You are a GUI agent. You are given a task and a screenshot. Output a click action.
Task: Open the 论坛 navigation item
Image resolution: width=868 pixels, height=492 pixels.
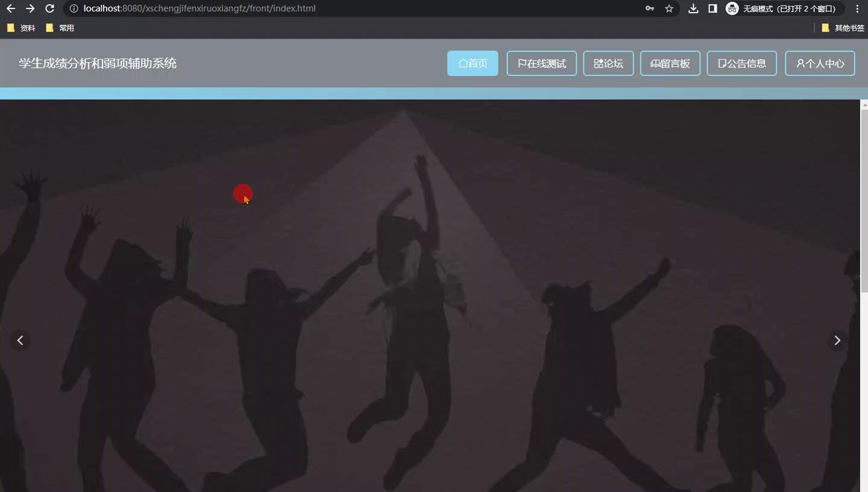click(608, 63)
